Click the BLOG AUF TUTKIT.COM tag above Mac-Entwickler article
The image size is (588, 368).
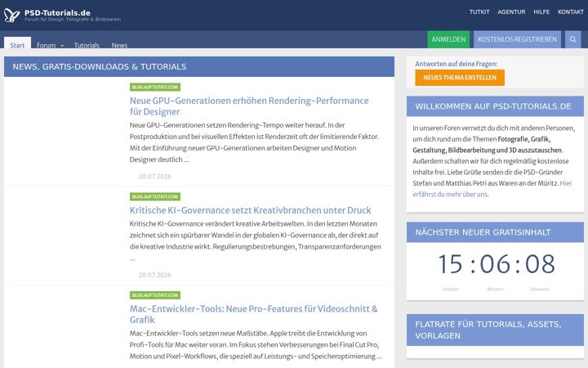pyautogui.click(x=155, y=295)
